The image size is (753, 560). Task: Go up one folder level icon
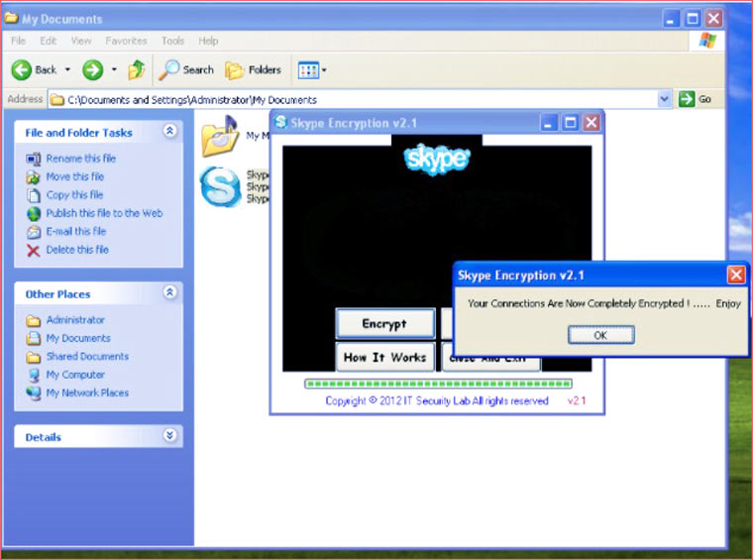(137, 70)
